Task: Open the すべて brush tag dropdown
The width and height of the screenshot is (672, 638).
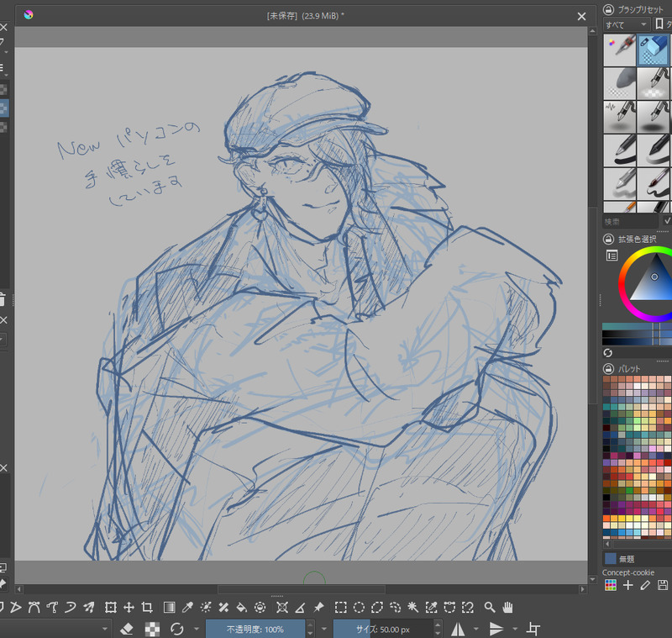Action: (x=627, y=24)
